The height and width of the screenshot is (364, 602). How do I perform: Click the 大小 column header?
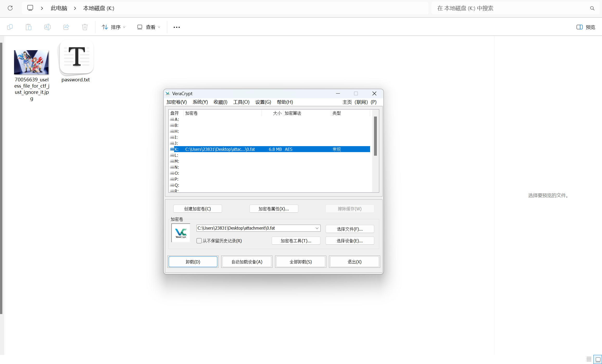[272, 113]
